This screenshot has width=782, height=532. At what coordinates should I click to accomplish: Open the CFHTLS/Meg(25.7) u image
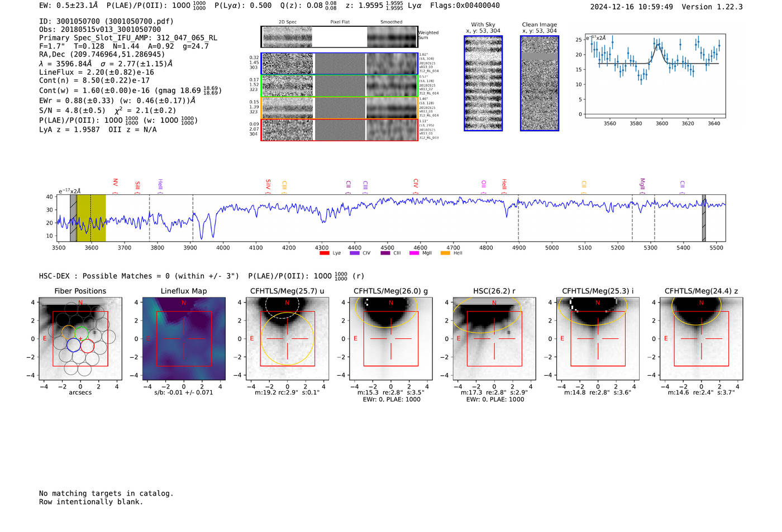pos(287,339)
